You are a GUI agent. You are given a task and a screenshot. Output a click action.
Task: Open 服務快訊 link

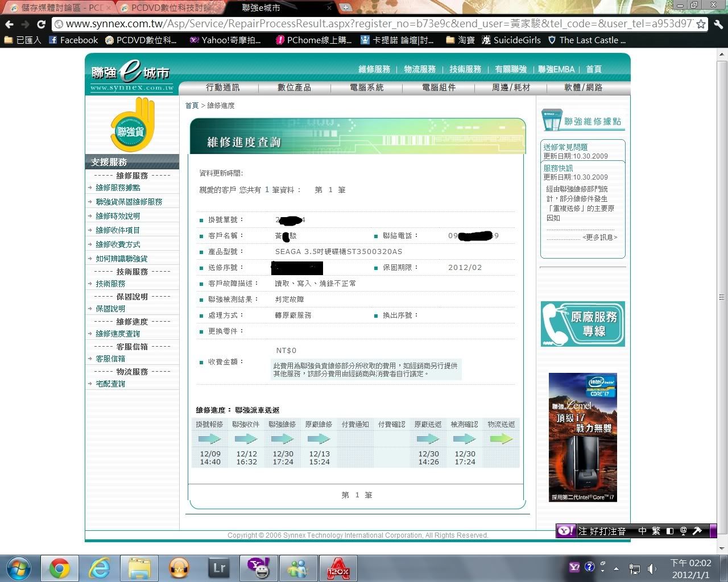pos(558,168)
